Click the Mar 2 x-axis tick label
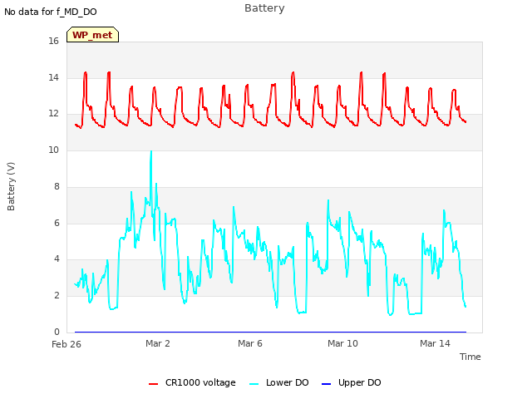The height and width of the screenshot is (399, 532). click(157, 343)
